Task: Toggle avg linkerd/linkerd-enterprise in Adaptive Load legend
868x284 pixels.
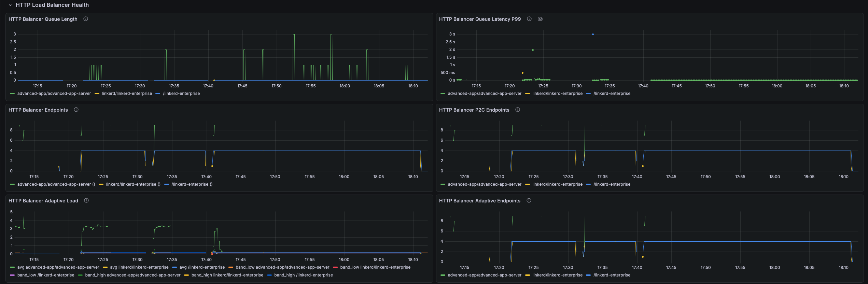Action: pos(139,267)
